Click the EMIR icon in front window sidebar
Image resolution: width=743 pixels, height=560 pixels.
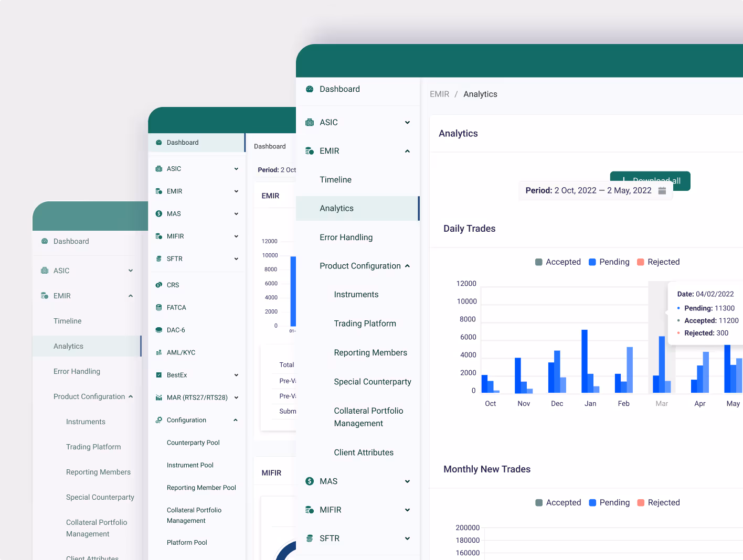[310, 151]
